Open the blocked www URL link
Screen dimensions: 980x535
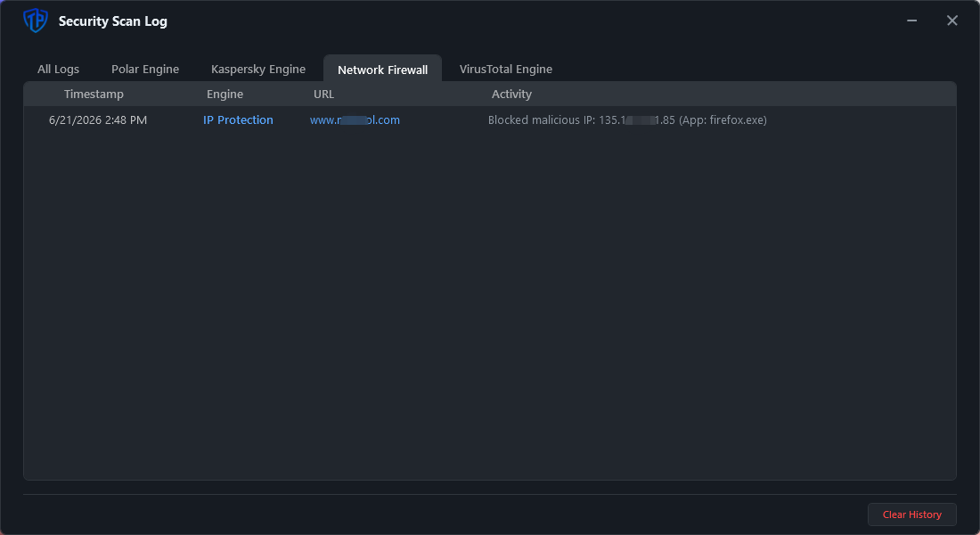click(x=355, y=119)
